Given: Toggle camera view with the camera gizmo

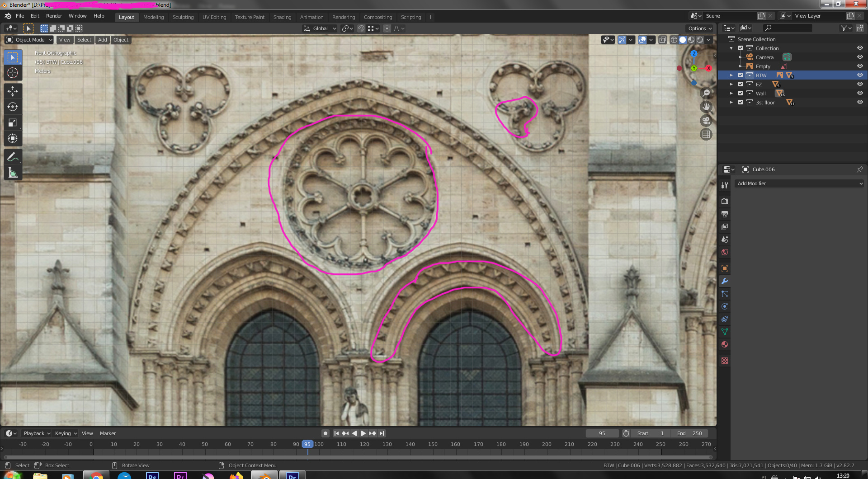Looking at the screenshot, I should [x=706, y=121].
